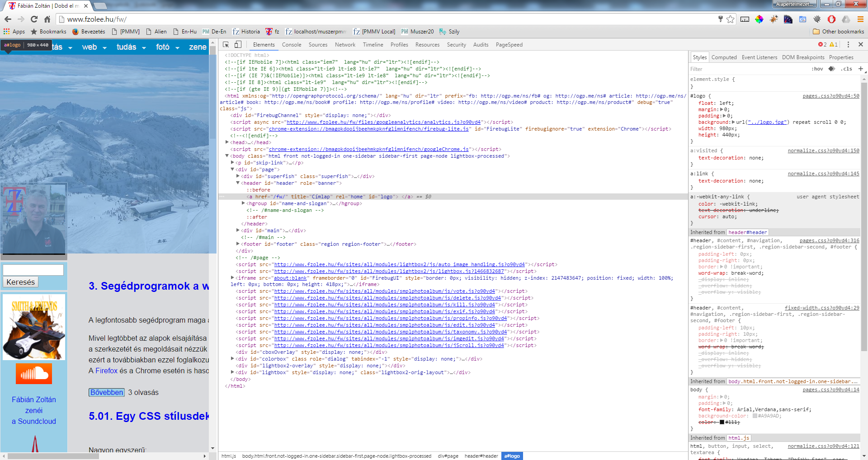The width and height of the screenshot is (868, 460).
Task: Bookmark this page with the star icon
Action: (731, 19)
